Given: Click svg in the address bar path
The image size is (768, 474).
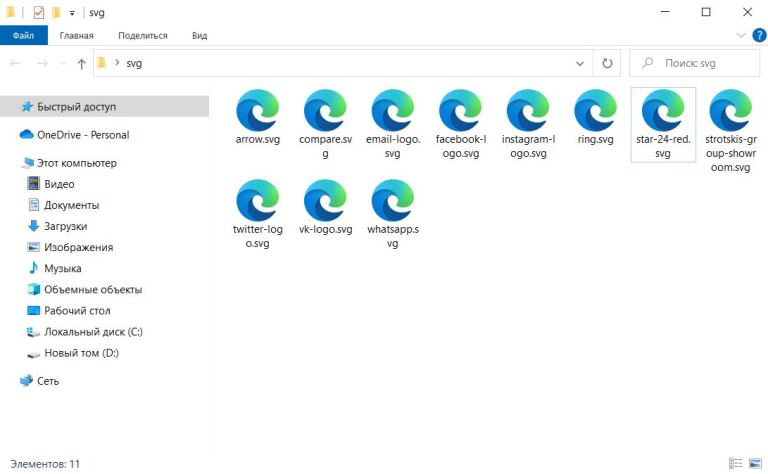Looking at the screenshot, I should [134, 63].
